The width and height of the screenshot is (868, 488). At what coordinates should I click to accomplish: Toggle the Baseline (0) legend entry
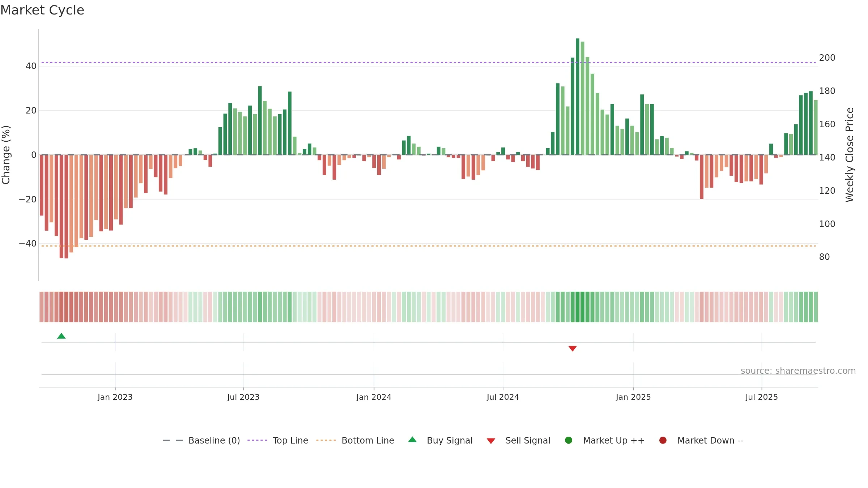coord(201,440)
